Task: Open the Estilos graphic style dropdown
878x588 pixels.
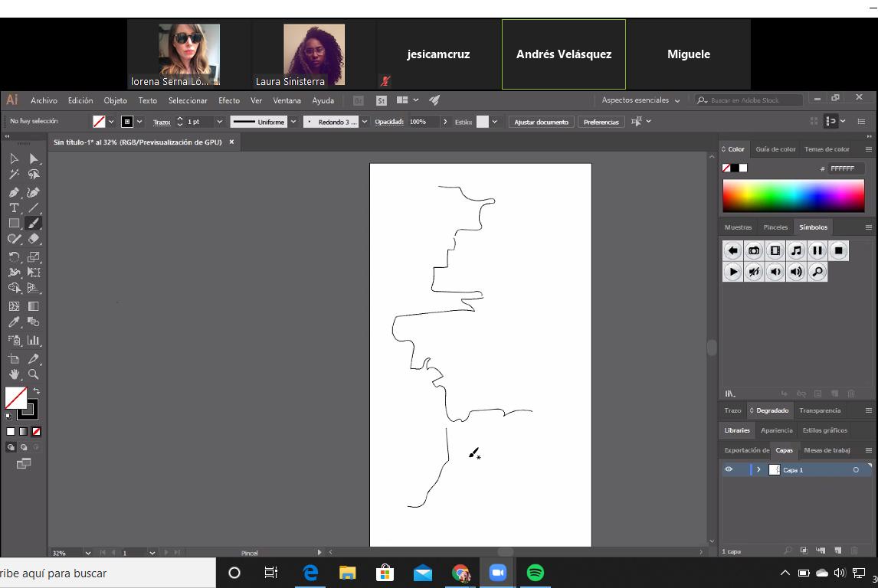Action: [494, 122]
